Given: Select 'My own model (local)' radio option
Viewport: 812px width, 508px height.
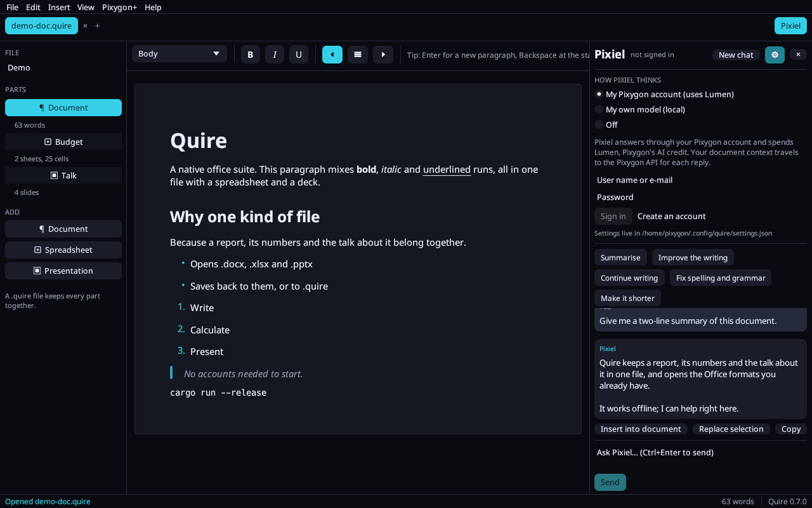Looking at the screenshot, I should [640, 109].
